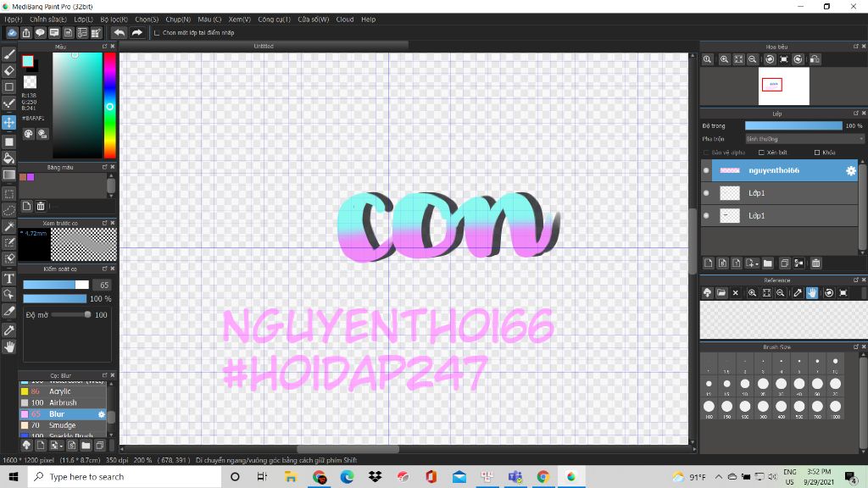The height and width of the screenshot is (488, 868).
Task: Select Acrylic brush in brush list
Action: (63, 391)
